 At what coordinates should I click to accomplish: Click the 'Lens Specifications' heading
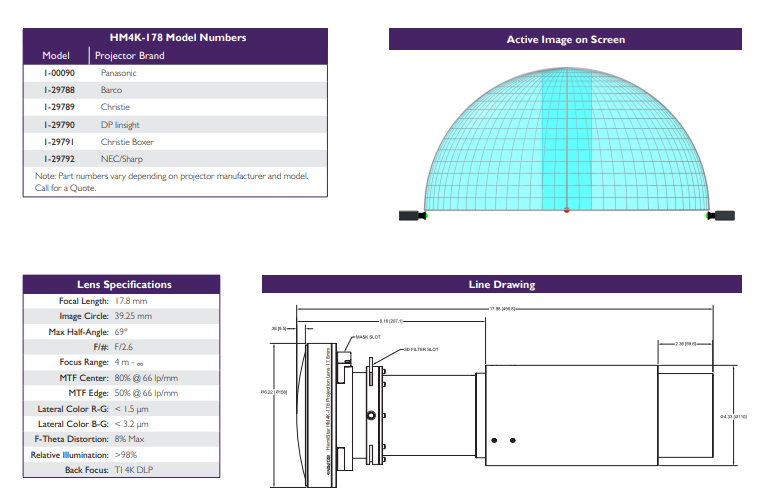click(124, 284)
